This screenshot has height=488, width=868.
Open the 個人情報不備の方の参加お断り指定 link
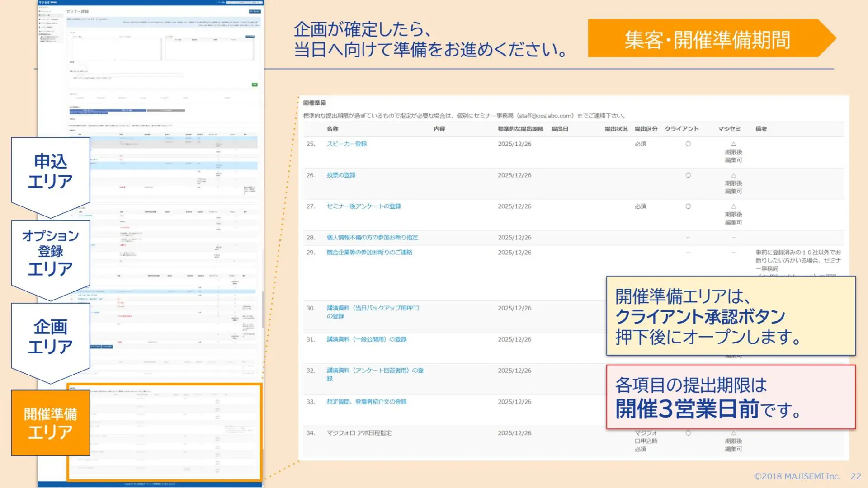pyautogui.click(x=372, y=238)
